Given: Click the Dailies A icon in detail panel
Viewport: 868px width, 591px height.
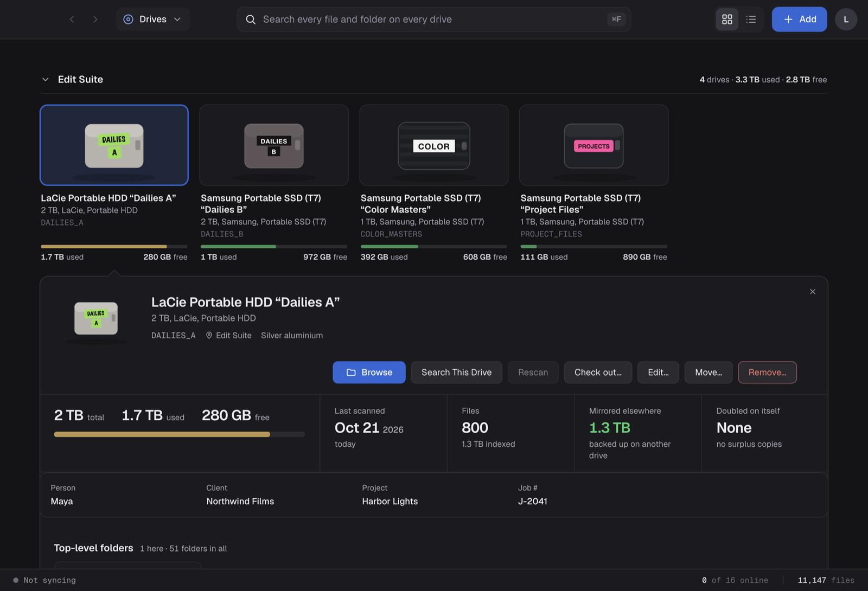Looking at the screenshot, I should (96, 319).
